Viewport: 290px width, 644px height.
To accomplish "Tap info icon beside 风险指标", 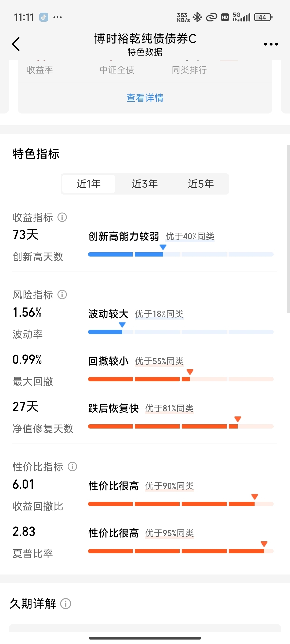I will (x=62, y=295).
